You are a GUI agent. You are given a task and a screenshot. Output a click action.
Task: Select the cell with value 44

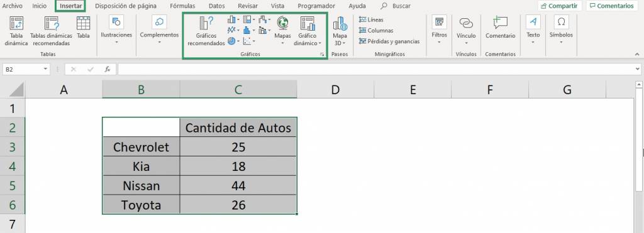238,185
